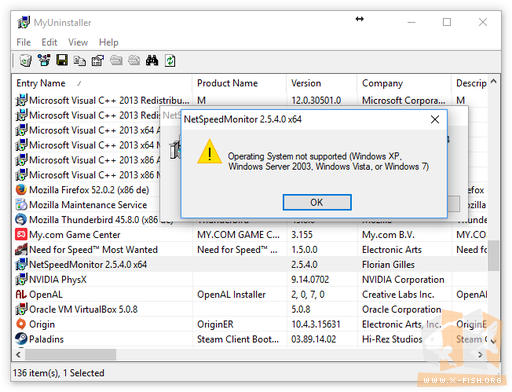The width and height of the screenshot is (512, 392).
Task: Click the red OpenAL row icon
Action: point(21,294)
